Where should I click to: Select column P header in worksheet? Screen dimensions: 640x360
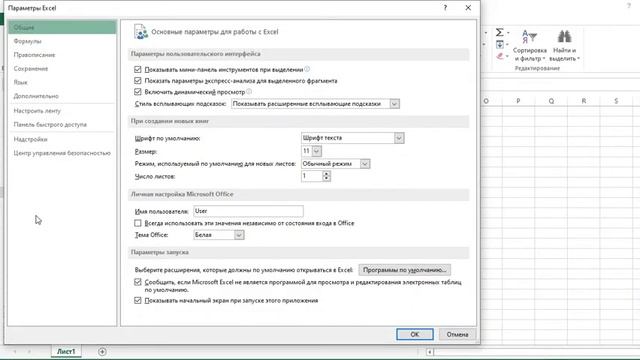518,101
